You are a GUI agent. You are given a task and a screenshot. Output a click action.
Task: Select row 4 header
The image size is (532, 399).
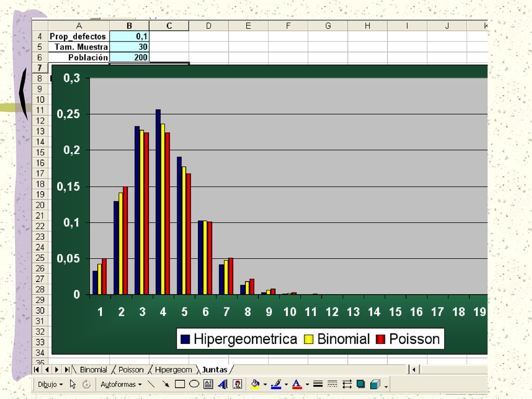point(39,36)
